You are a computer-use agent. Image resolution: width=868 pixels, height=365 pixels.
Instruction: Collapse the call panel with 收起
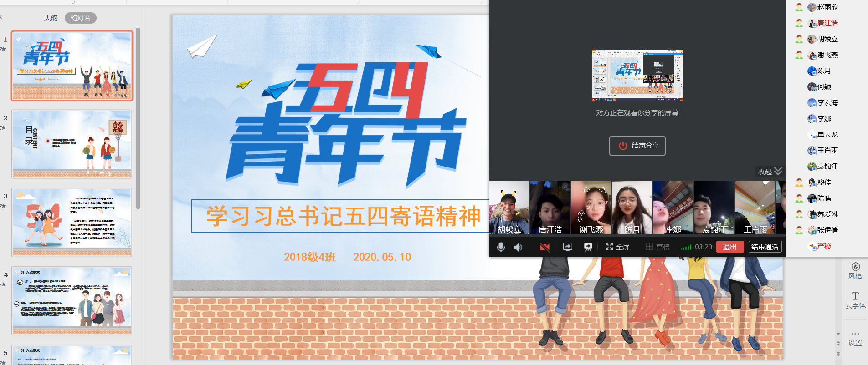point(770,172)
